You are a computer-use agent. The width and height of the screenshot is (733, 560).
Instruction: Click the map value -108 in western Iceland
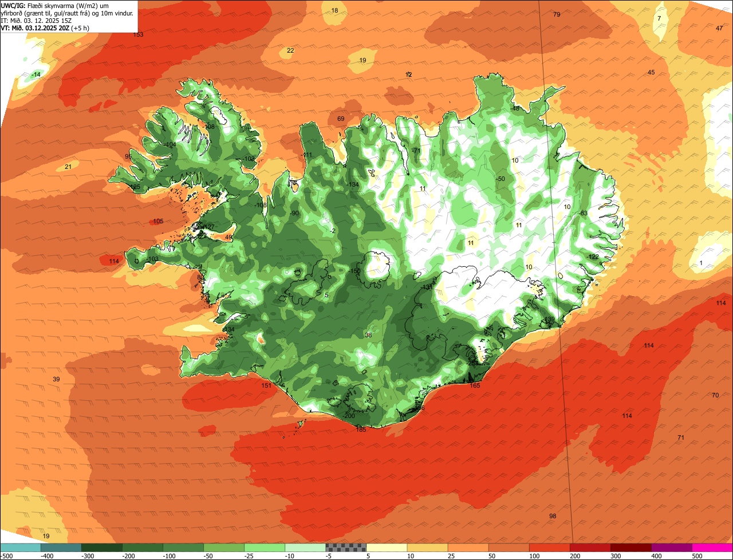[x=261, y=205]
